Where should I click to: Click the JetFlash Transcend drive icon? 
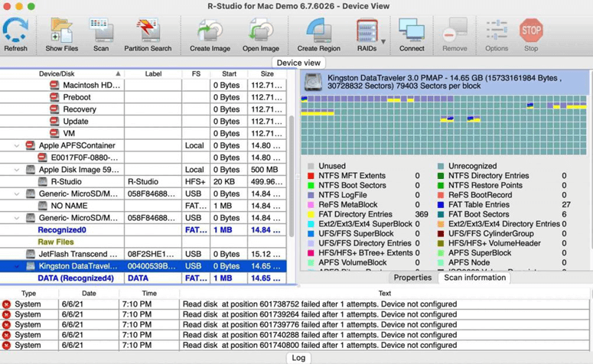[x=31, y=254]
